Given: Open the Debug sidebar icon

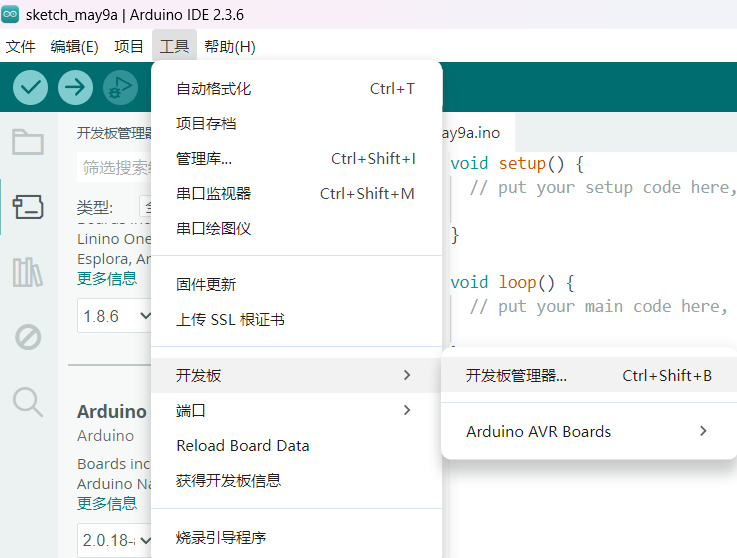Looking at the screenshot, I should (28, 337).
